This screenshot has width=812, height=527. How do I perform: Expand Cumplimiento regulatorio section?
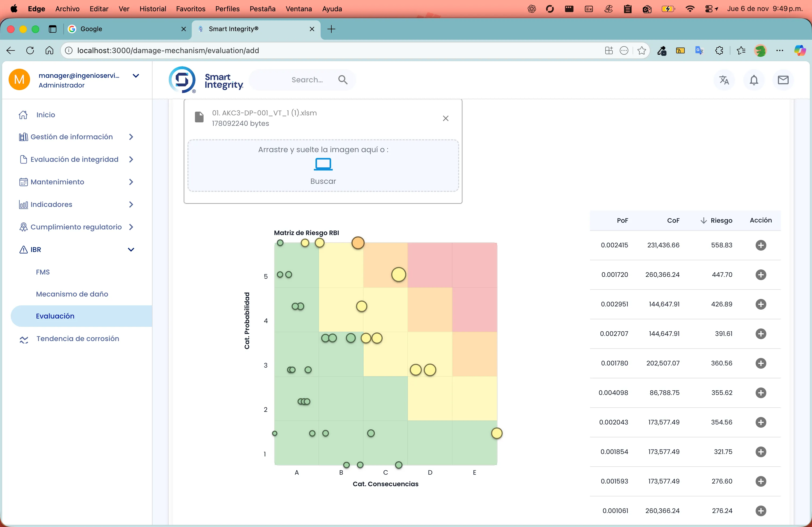(x=76, y=227)
